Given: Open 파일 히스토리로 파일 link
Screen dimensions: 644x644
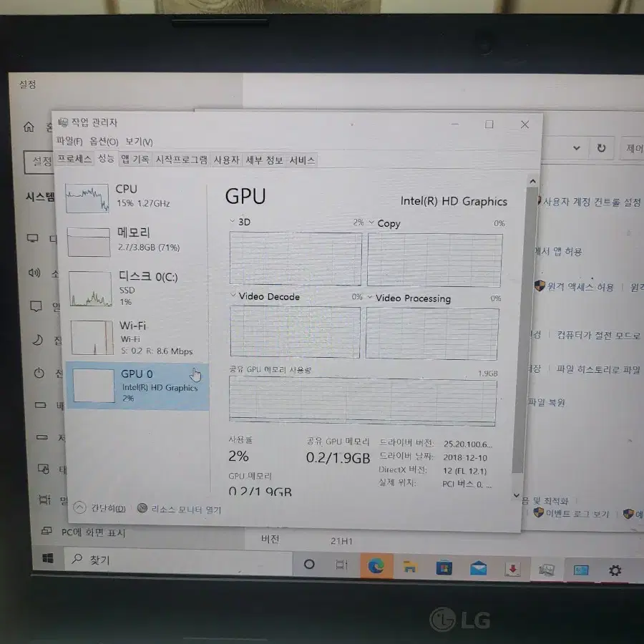Looking at the screenshot, I should pyautogui.click(x=598, y=369).
